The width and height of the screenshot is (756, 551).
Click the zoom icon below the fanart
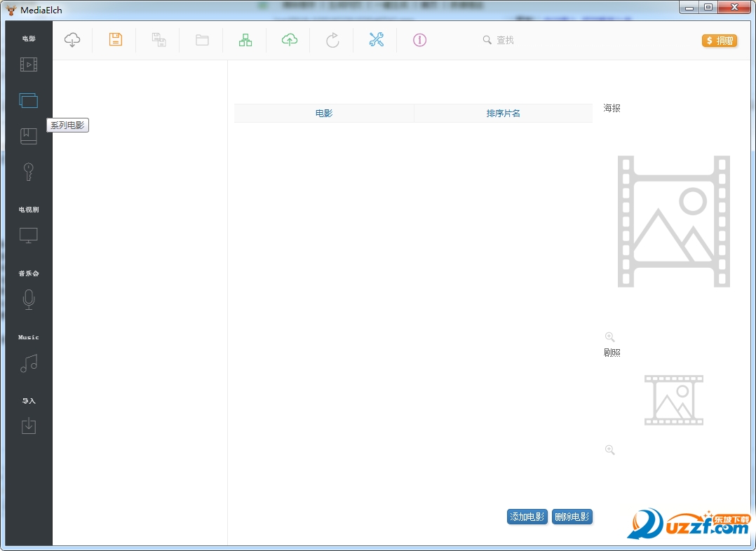click(x=610, y=450)
